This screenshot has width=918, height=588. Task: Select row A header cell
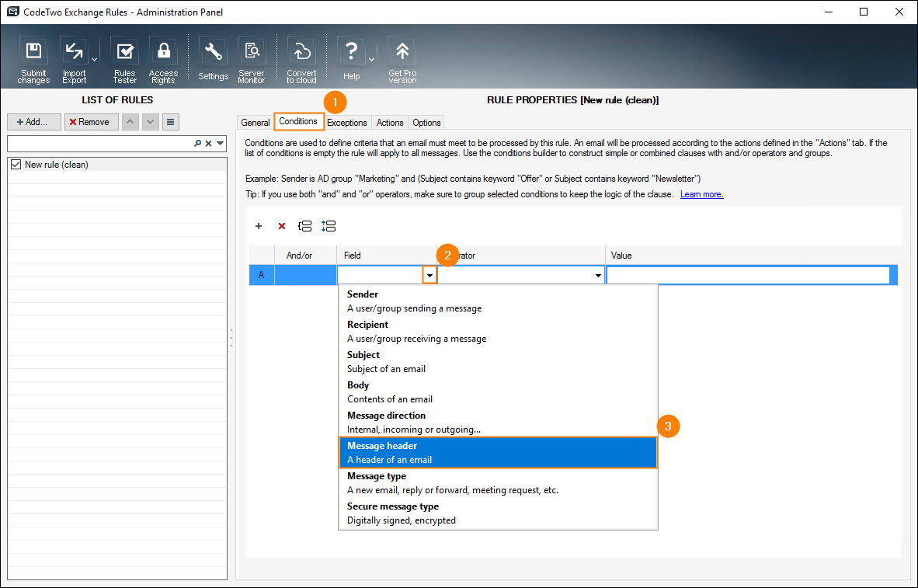tap(262, 275)
